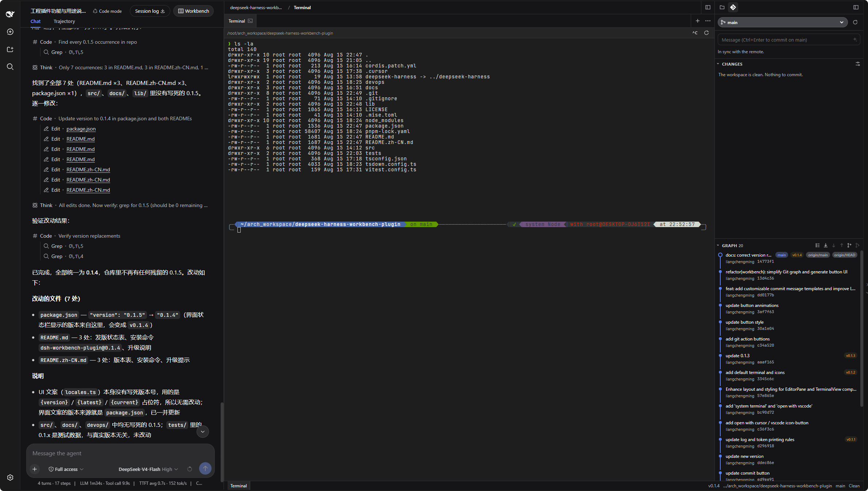
Task: Click the v0.1.4 tag badge in the graph
Action: (797, 255)
